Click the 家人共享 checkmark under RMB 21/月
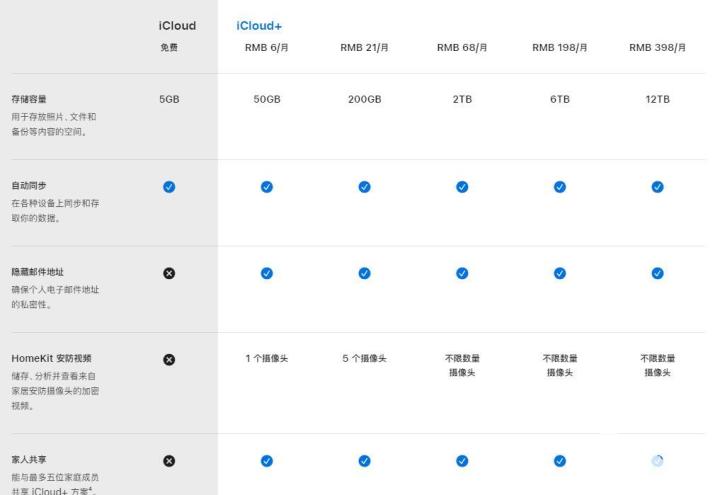 pyautogui.click(x=364, y=460)
